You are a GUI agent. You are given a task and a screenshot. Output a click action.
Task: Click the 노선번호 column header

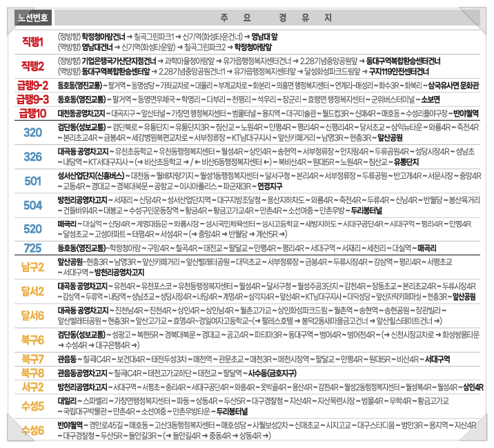pyautogui.click(x=33, y=17)
